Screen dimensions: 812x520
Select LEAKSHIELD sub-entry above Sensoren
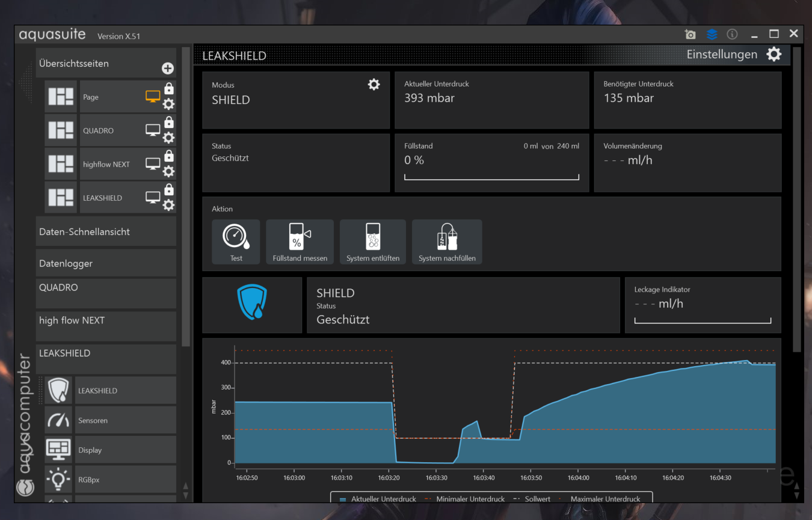click(x=126, y=390)
